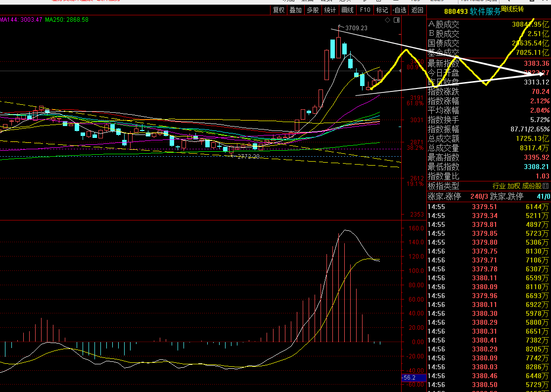The width and height of the screenshot is (551, 392).
Task: Toggle the side panel icon beside the diamond
Action: 397,20
